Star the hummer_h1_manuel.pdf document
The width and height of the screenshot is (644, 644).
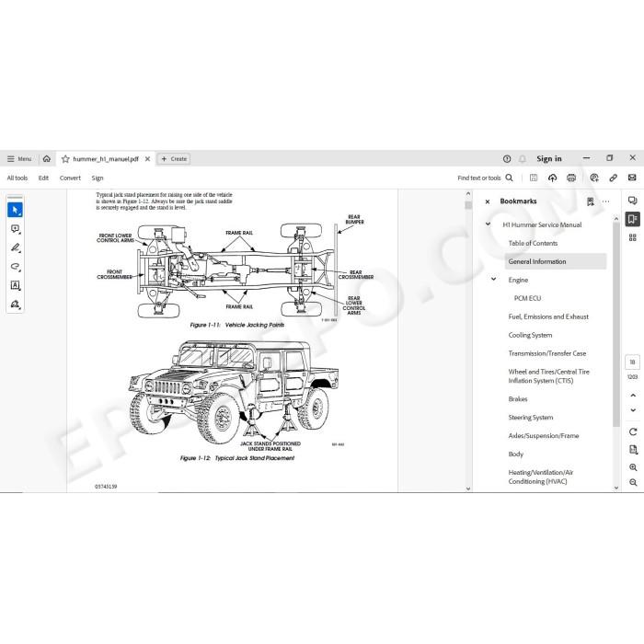pos(65,159)
